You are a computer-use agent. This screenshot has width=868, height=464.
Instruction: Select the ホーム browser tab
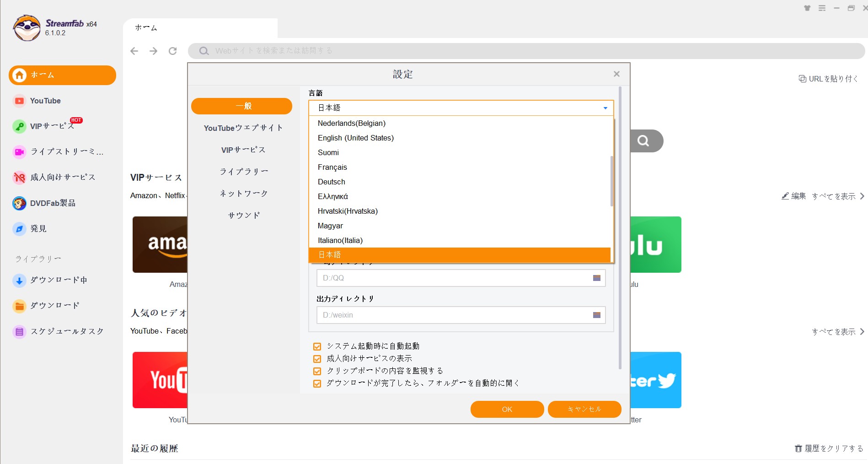(200, 28)
